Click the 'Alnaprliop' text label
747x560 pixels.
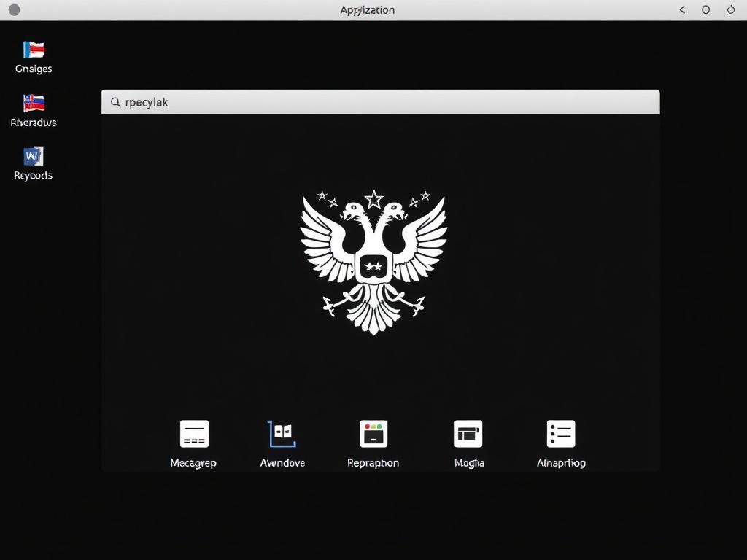coord(561,463)
